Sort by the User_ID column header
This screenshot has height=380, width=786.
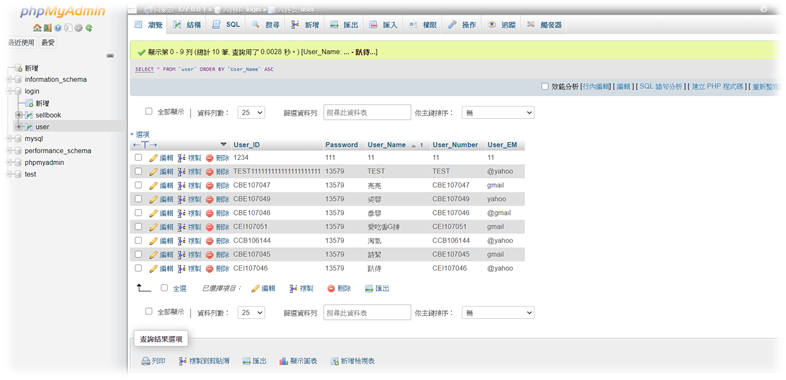point(247,145)
